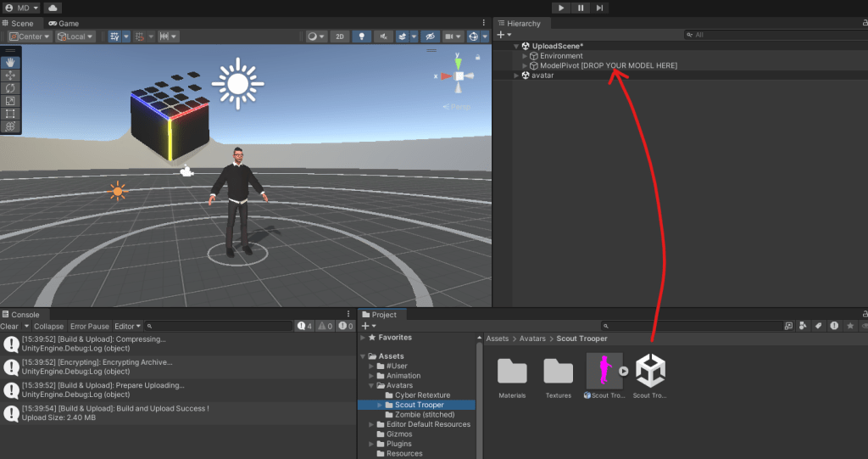Click Avatars in the breadcrumb path
The image size is (868, 459).
click(531, 339)
